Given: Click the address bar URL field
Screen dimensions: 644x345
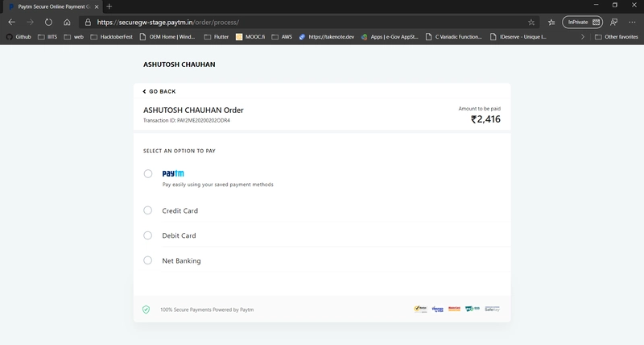Looking at the screenshot, I should [x=308, y=23].
